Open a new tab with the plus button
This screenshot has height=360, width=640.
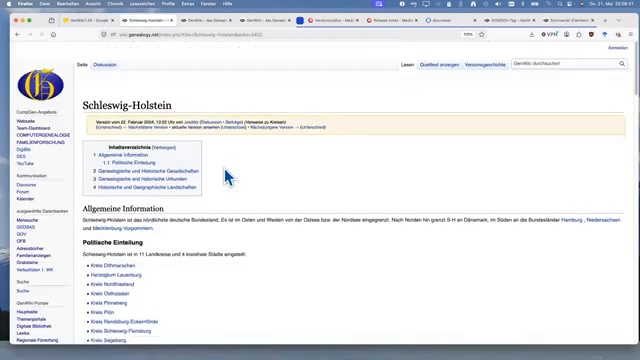point(605,20)
